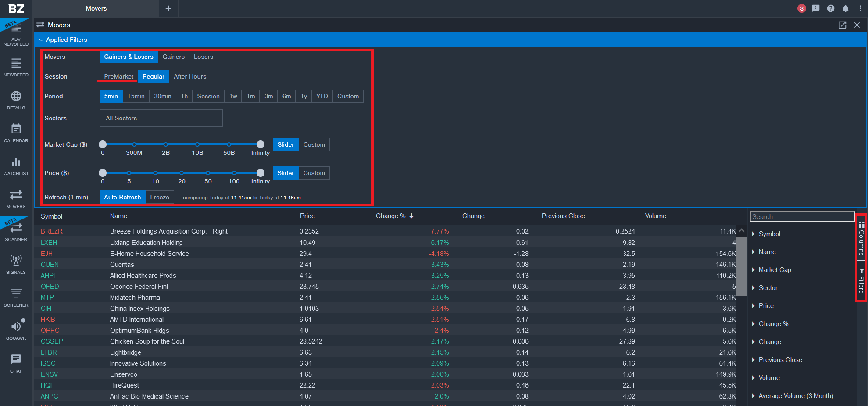
Task: Select the Movers tab at the top
Action: pos(96,8)
